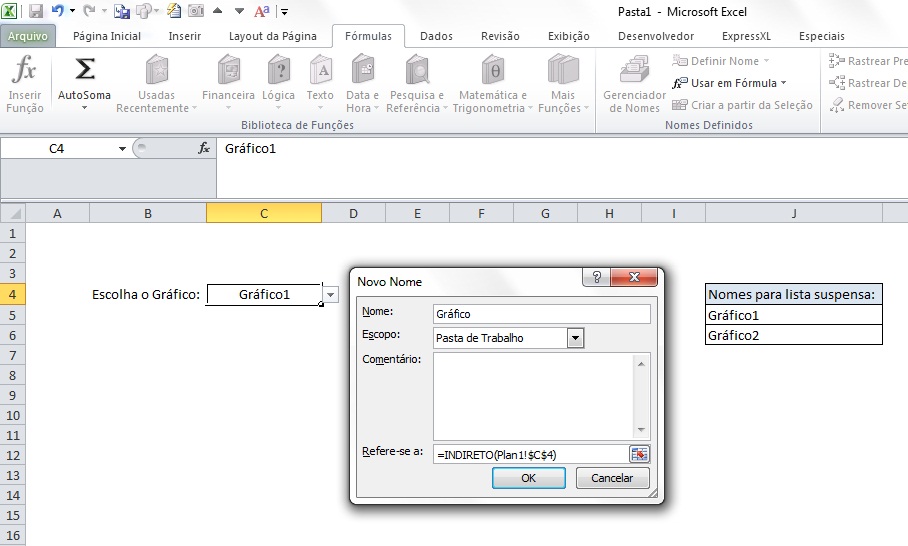The width and height of the screenshot is (908, 546).
Task: Switch to the Especiais tab
Action: [x=822, y=36]
